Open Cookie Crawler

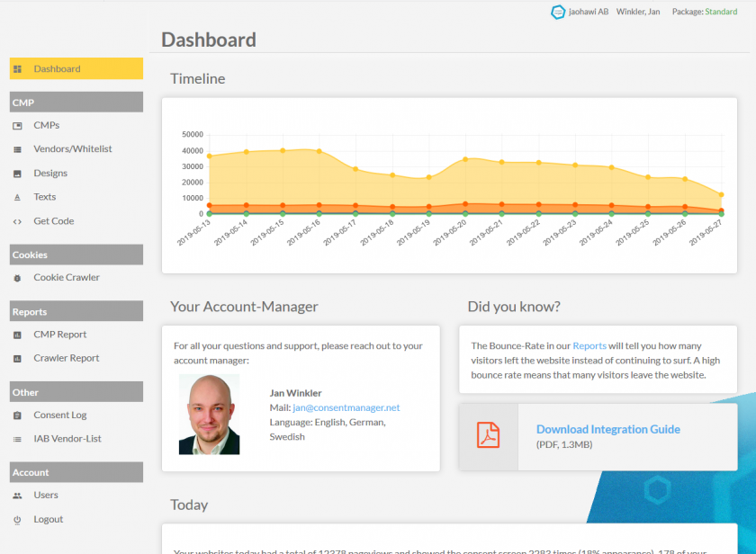tap(67, 278)
